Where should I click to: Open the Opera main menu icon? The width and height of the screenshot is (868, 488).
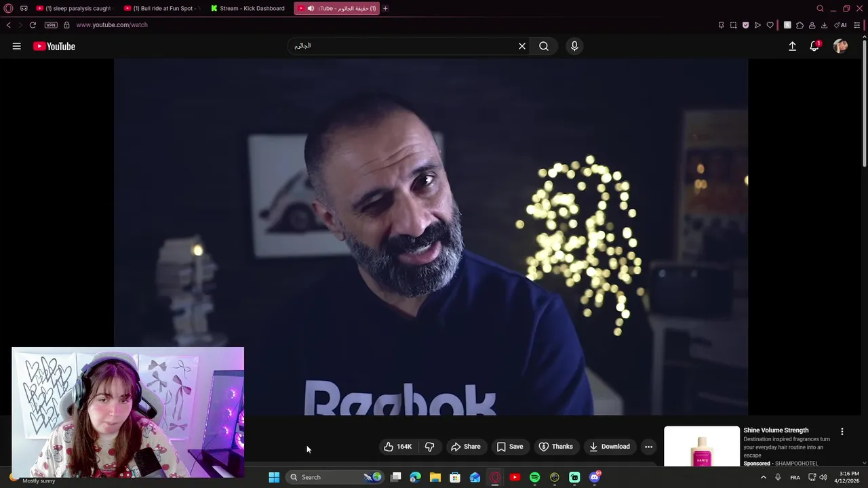pos(8,8)
